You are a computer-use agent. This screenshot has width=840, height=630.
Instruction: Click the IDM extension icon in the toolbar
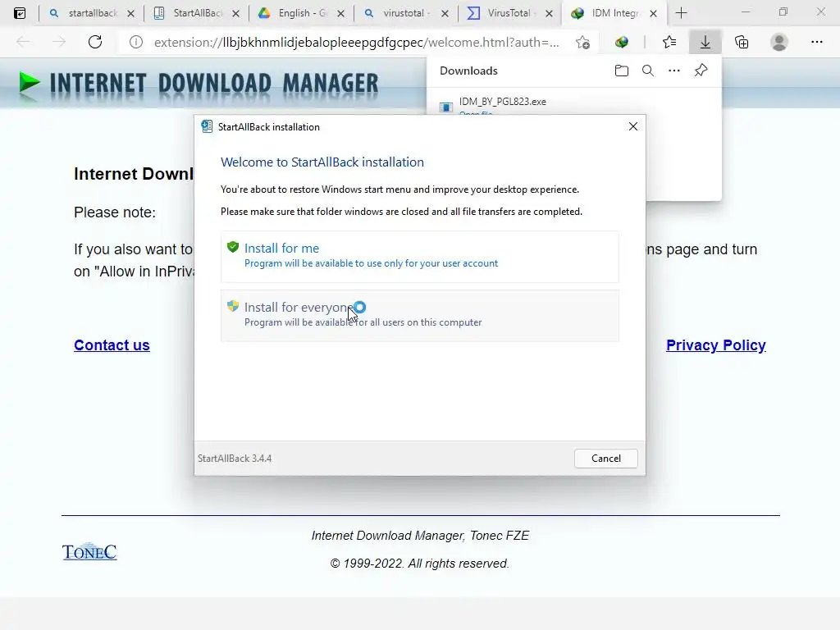(x=622, y=42)
